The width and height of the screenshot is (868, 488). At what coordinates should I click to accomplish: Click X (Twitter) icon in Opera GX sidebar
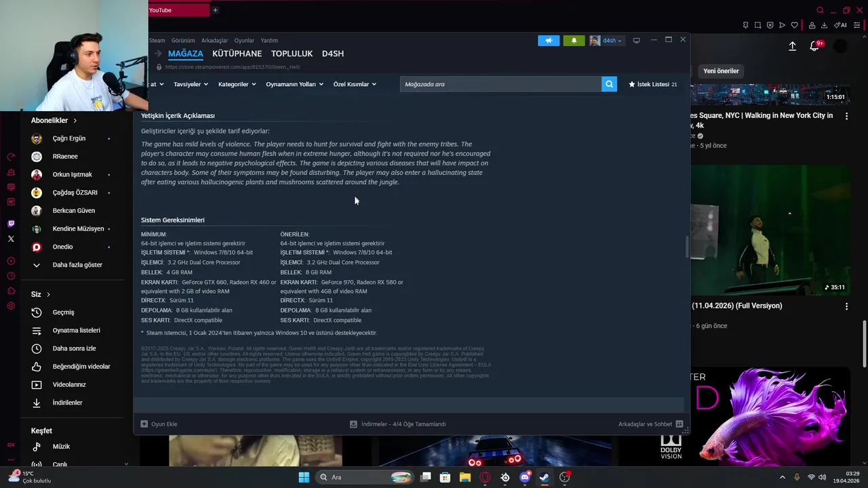click(x=11, y=239)
